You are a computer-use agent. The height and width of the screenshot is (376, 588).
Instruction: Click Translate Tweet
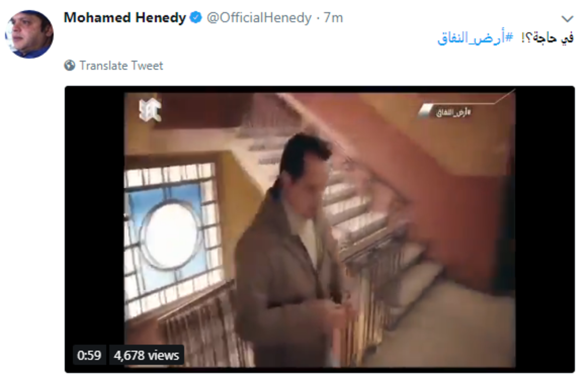pos(121,65)
